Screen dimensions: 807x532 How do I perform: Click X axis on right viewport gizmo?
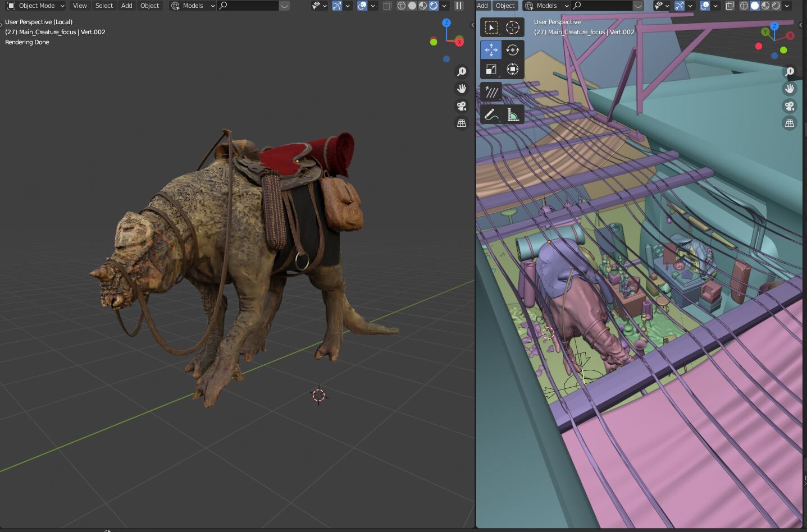pyautogui.click(x=790, y=35)
